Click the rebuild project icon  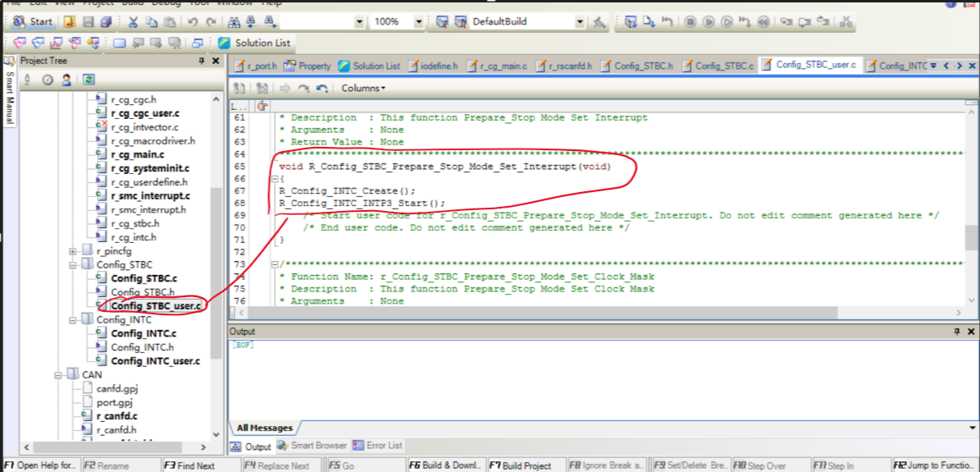[461, 21]
